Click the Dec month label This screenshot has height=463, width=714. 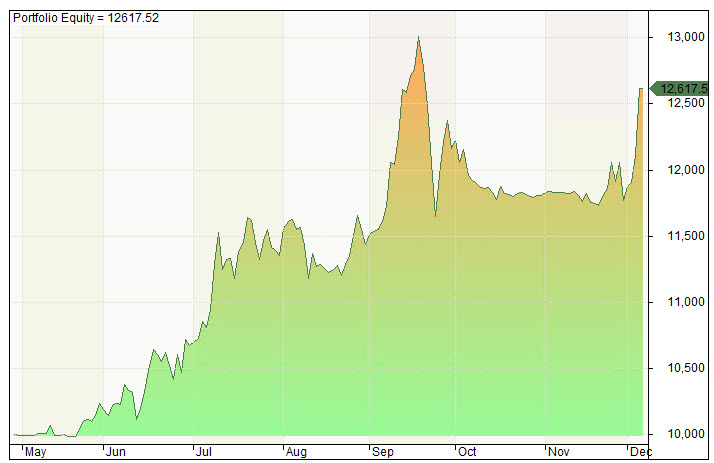pyautogui.click(x=640, y=452)
